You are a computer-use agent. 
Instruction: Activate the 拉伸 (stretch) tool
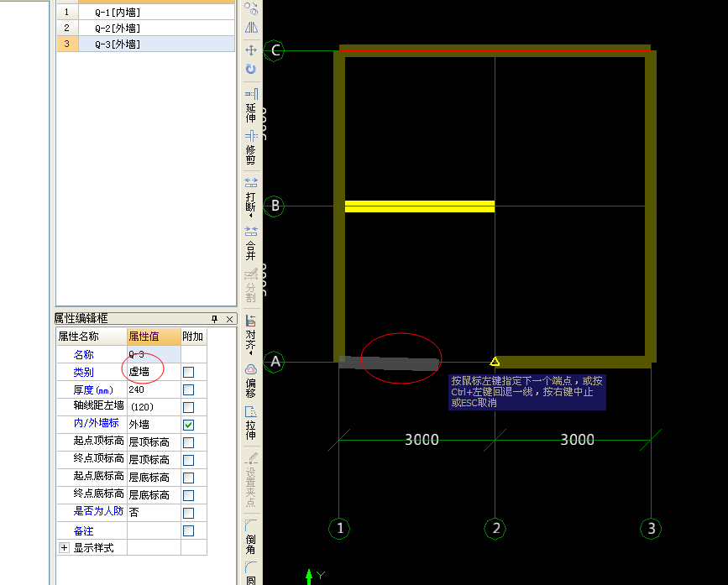click(x=251, y=423)
